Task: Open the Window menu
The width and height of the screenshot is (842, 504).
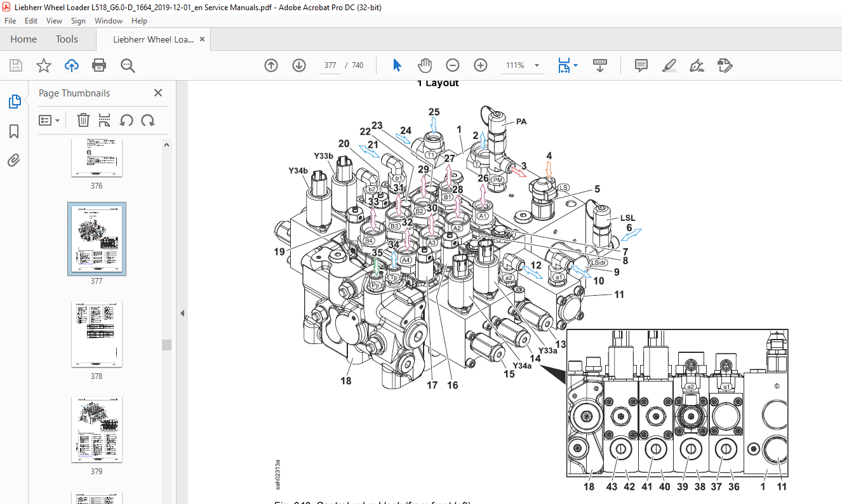Action: 109,21
